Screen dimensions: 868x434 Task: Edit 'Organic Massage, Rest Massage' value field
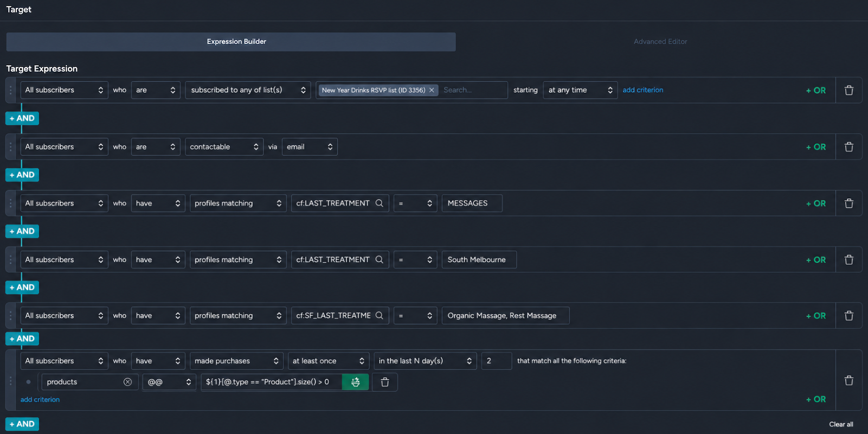pos(505,316)
